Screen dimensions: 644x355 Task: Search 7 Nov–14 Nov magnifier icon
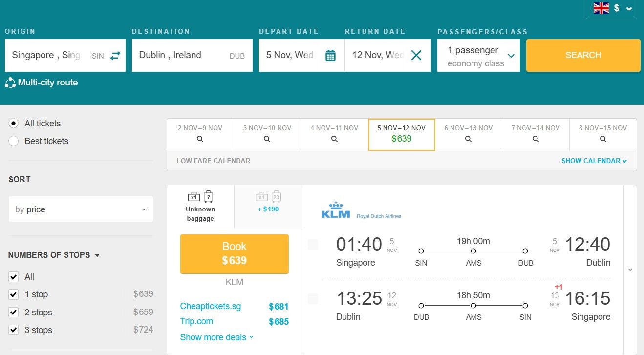coord(536,139)
